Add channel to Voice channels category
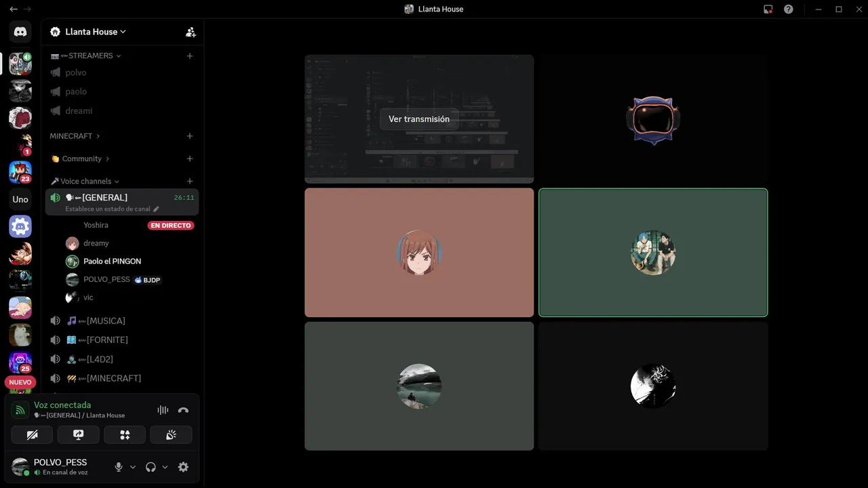 [x=190, y=181]
